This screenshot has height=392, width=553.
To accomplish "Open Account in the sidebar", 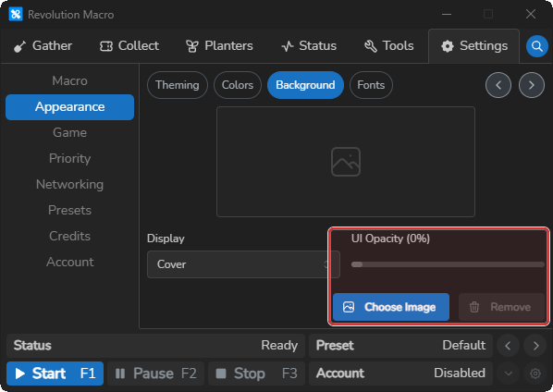I will click(70, 262).
